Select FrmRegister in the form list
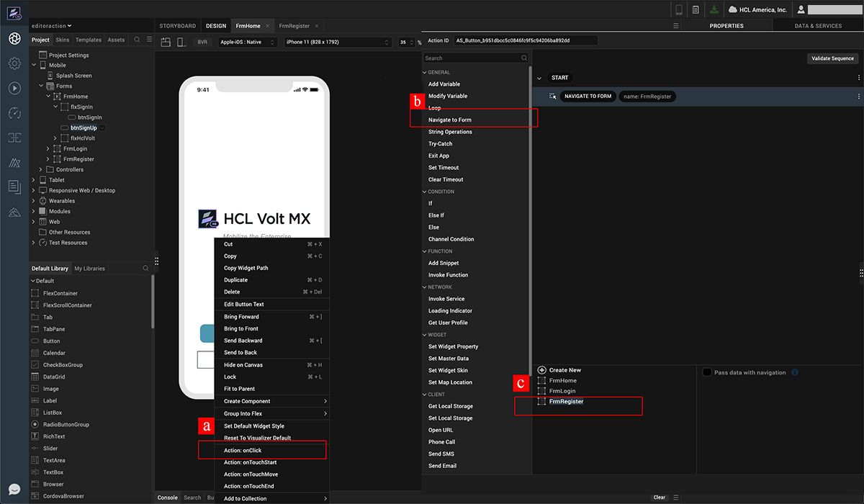This screenshot has height=504, width=864. click(x=566, y=401)
